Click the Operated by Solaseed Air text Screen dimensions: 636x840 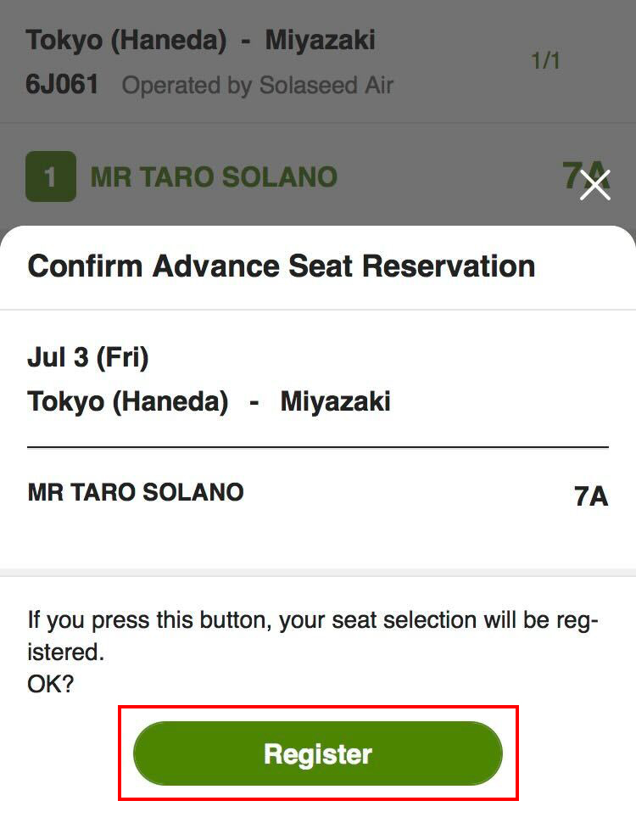(258, 85)
